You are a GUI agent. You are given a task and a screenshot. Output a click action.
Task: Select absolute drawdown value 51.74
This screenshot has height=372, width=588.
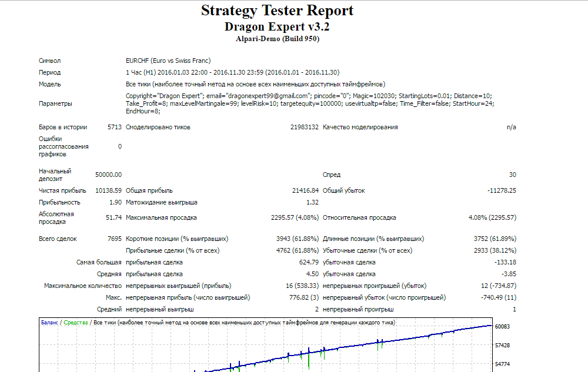113,217
